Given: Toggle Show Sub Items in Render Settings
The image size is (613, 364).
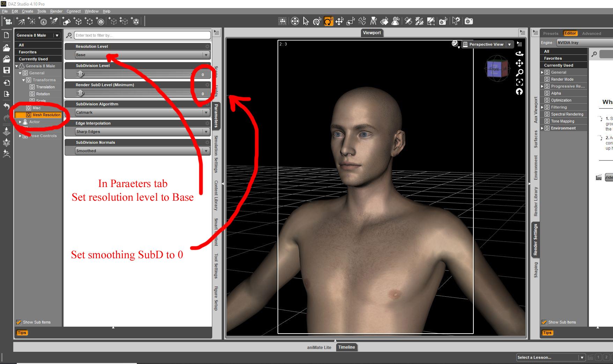Looking at the screenshot, I should 544,322.
